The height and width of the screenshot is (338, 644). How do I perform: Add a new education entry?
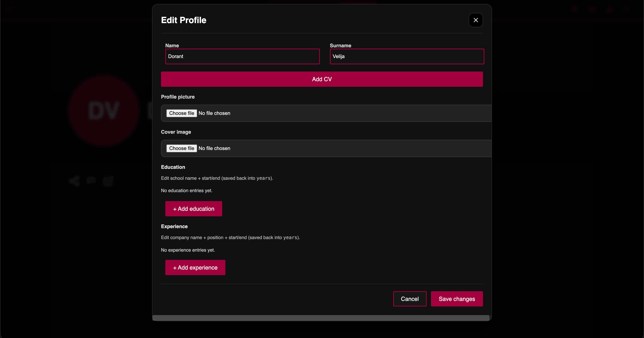pyautogui.click(x=194, y=209)
